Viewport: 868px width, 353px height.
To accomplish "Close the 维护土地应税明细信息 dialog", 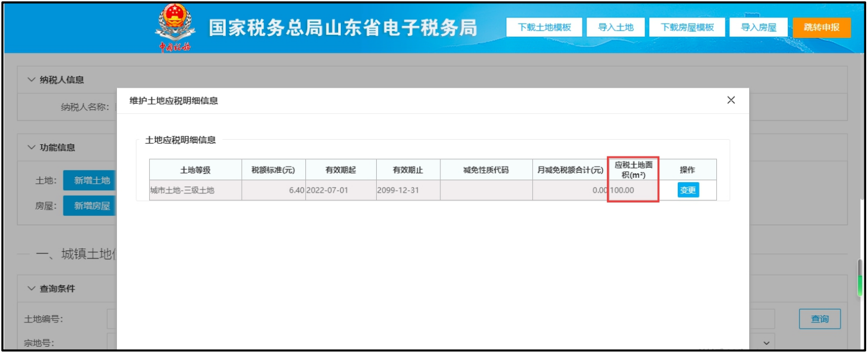I will (731, 100).
